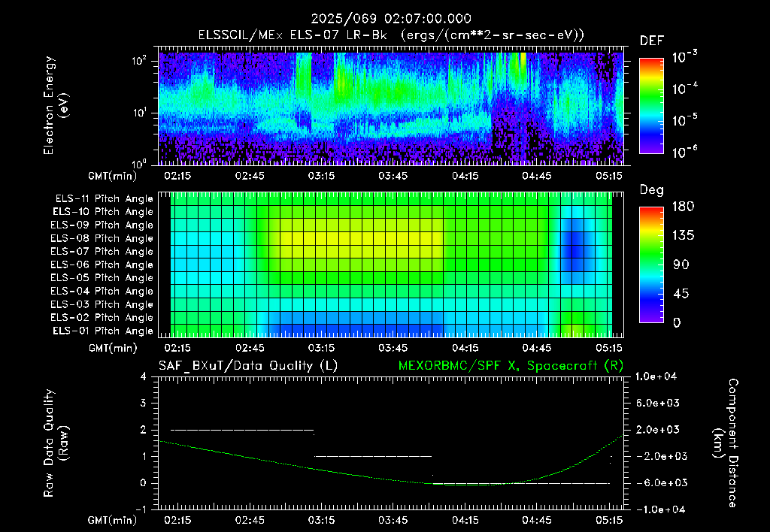Click 03:45 tick label under the pitch angle panel
Viewport: 770px width, 532px height.
(x=393, y=348)
